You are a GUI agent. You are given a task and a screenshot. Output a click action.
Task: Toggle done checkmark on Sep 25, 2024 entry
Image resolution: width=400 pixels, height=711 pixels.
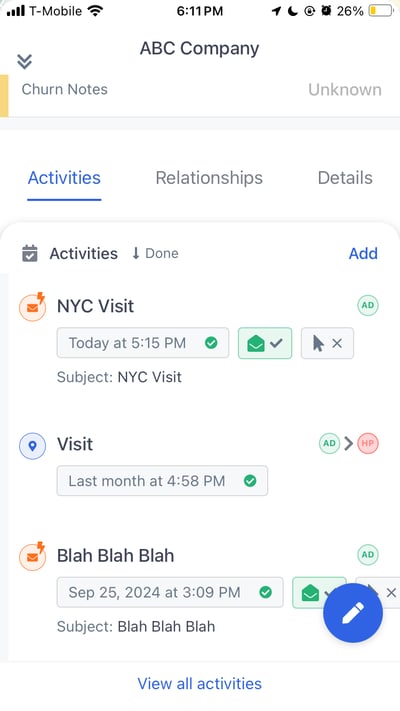click(x=265, y=592)
